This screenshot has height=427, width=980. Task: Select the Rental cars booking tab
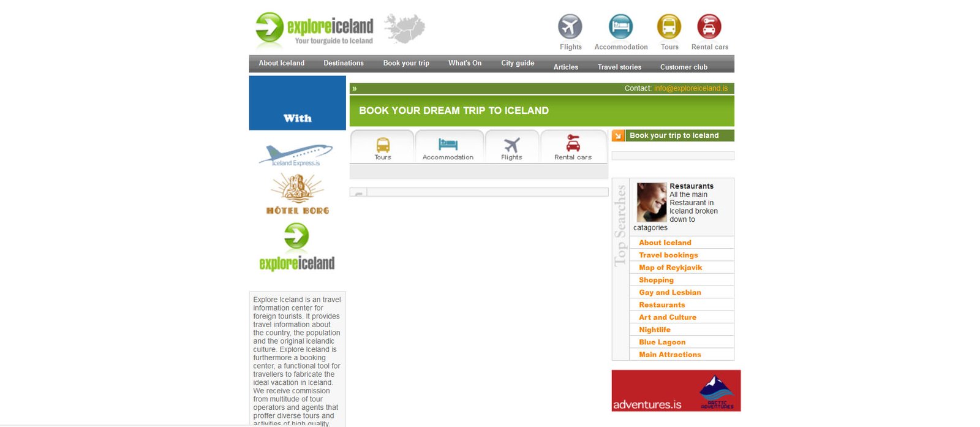click(x=573, y=148)
